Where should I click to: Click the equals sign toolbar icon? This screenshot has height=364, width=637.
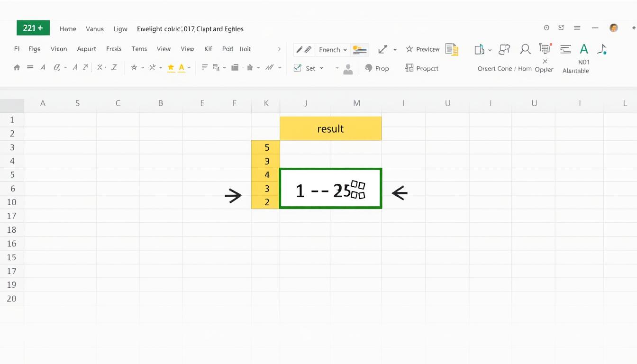30,68
